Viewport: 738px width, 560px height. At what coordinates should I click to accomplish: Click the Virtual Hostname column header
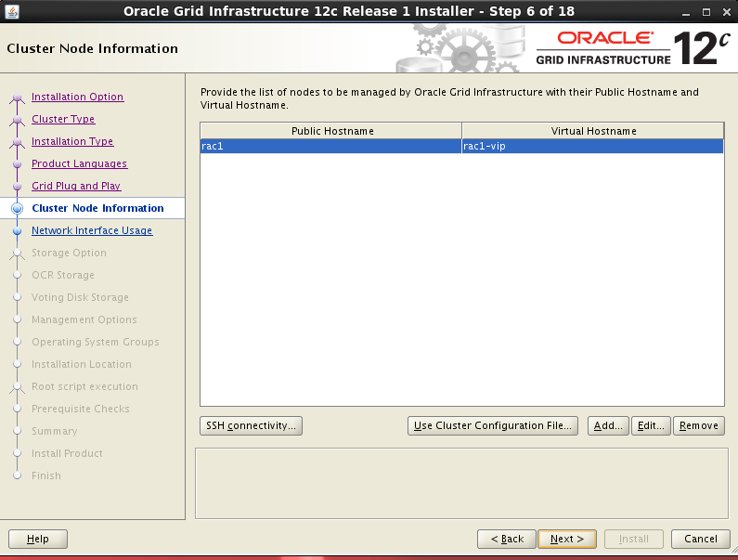[x=593, y=131]
